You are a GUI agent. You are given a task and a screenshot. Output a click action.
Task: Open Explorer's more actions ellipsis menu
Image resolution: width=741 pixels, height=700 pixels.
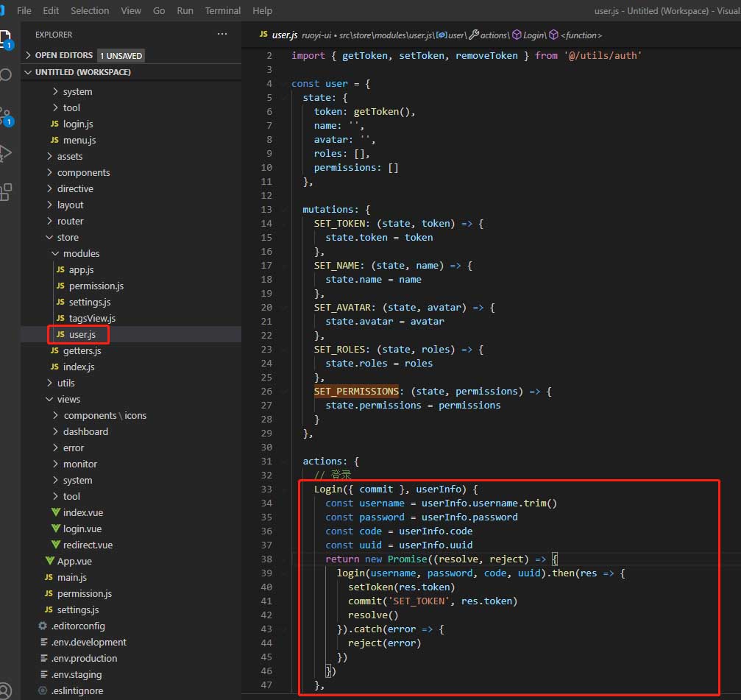tap(222, 34)
